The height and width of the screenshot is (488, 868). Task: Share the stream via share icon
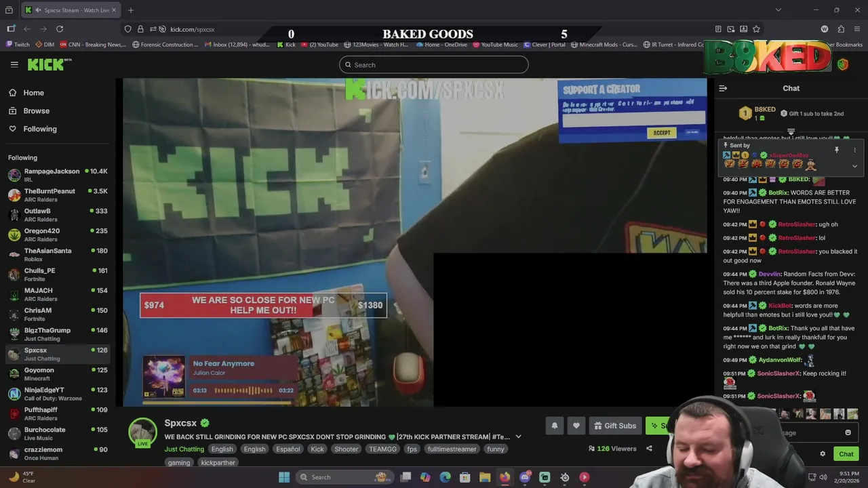(x=649, y=449)
